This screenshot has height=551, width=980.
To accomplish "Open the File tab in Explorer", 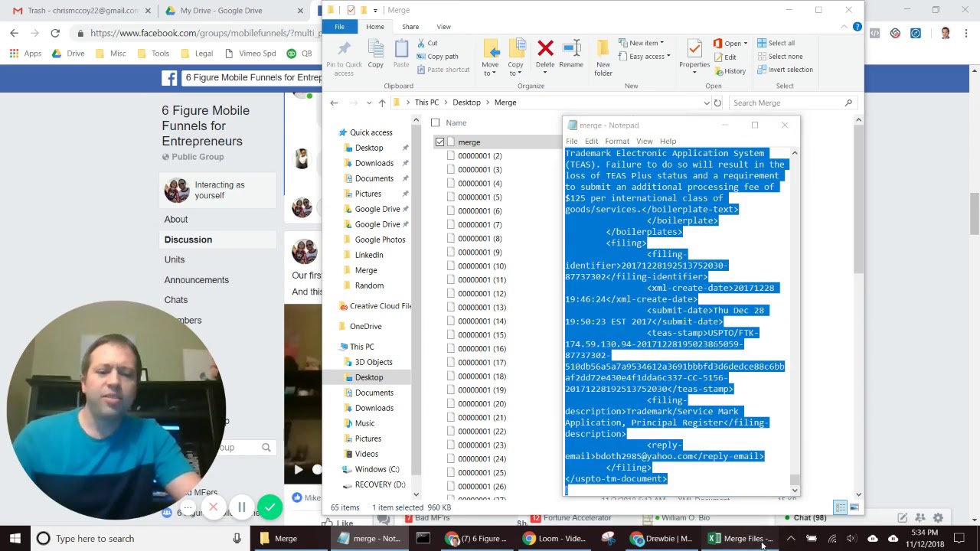I will (339, 27).
